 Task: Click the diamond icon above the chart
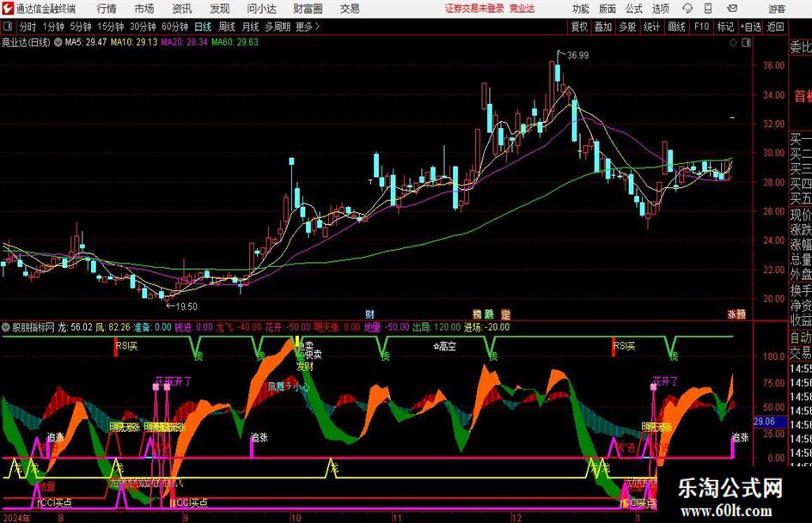(733, 43)
